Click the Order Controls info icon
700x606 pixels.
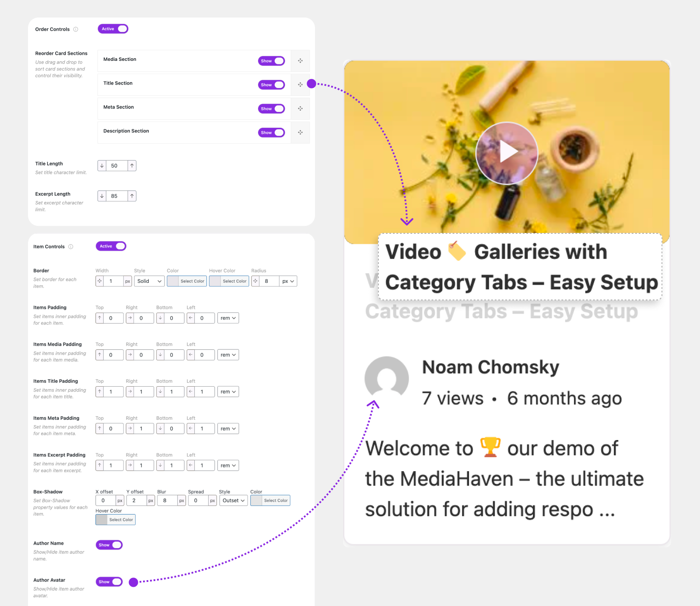pos(76,29)
